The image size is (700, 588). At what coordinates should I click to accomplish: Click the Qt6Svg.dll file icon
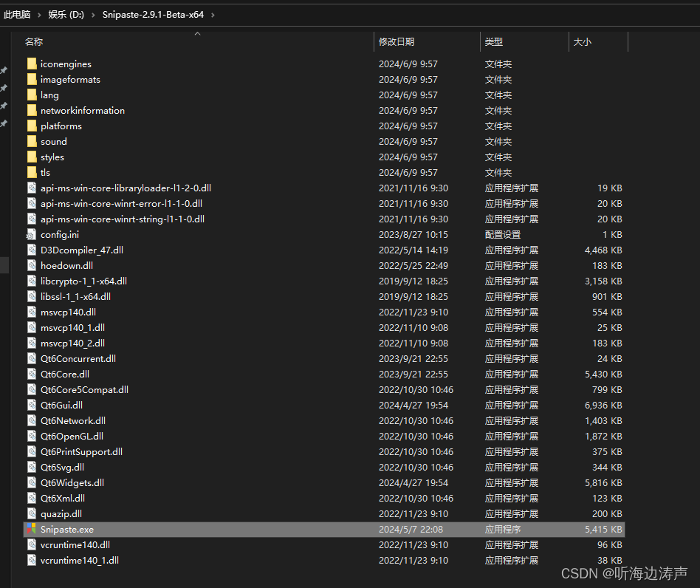32,467
